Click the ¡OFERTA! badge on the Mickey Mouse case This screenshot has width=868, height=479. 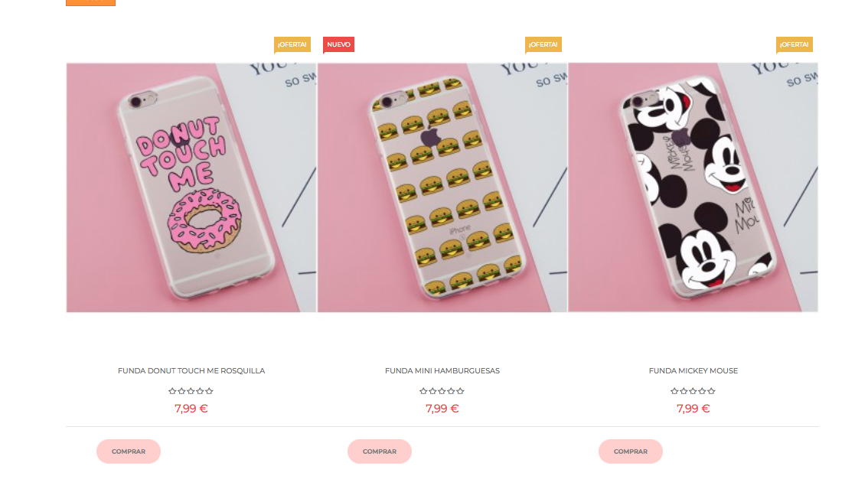[795, 45]
